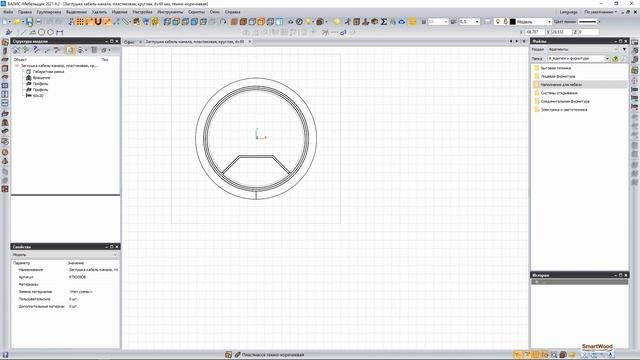This screenshot has width=640, height=360.
Task: Click the blue question mark structure icon
Action: pyautogui.click(x=36, y=50)
